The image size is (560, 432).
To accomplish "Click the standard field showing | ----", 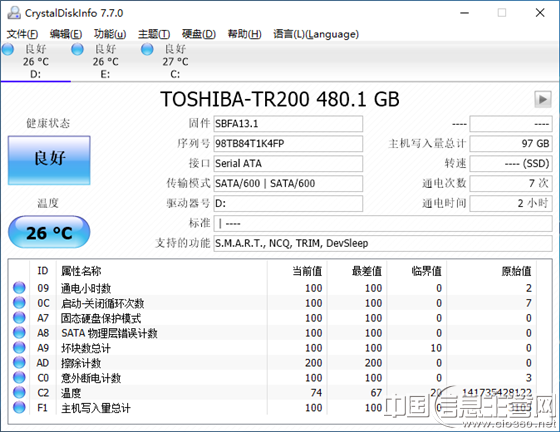I will pyautogui.click(x=383, y=223).
